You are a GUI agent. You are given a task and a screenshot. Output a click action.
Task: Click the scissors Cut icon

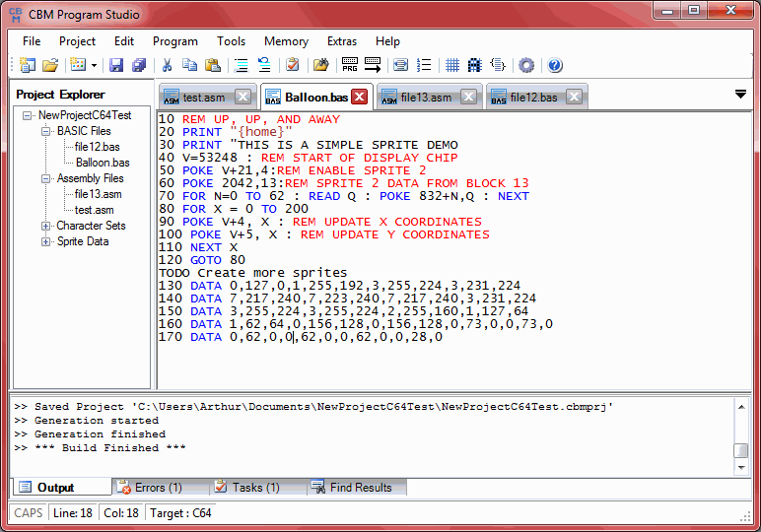168,66
